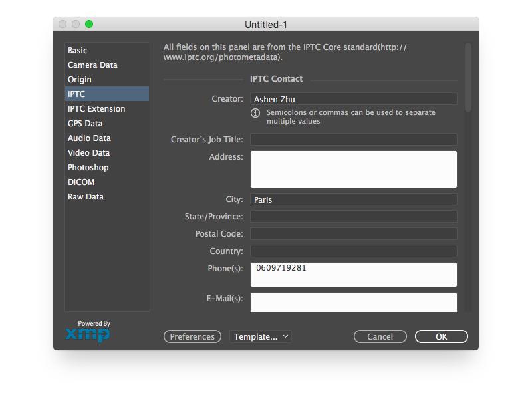Click the City field containing Paris

354,199
